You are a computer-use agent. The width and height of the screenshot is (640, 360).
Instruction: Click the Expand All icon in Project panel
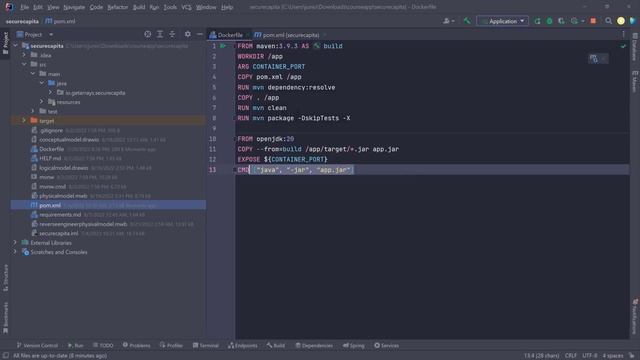(x=160, y=34)
